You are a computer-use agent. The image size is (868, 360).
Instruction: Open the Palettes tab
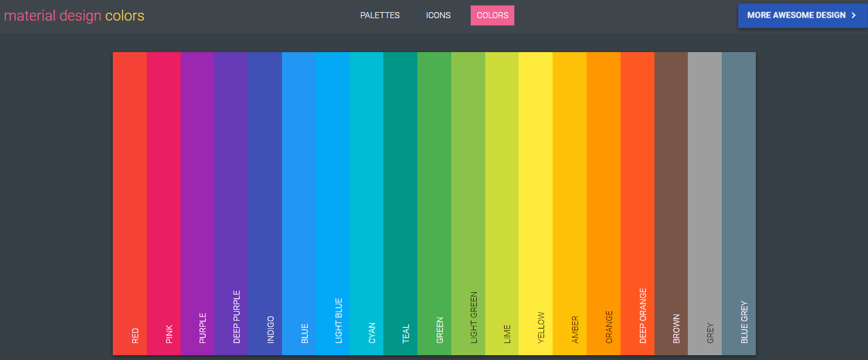pyautogui.click(x=380, y=15)
